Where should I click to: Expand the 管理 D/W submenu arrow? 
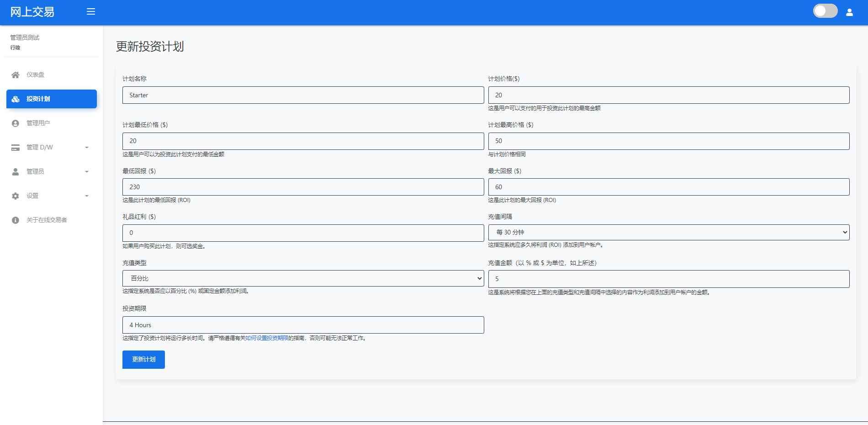click(87, 148)
